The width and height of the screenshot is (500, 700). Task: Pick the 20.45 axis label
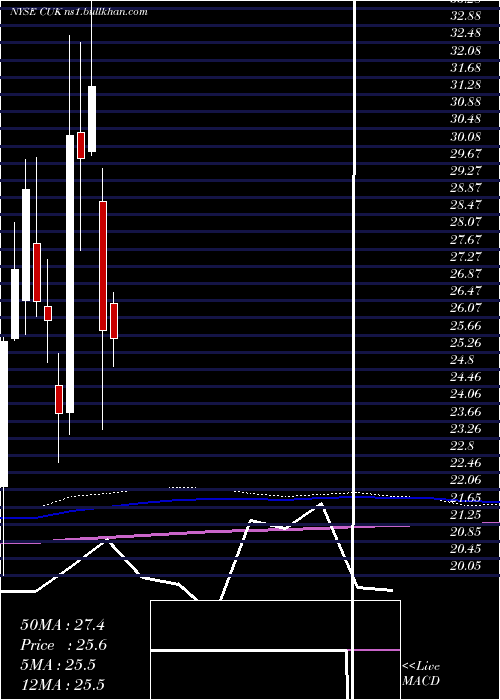465,549
